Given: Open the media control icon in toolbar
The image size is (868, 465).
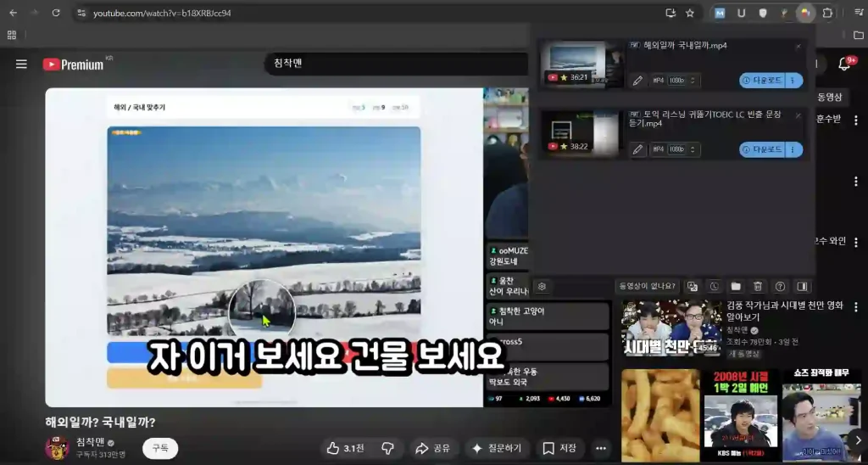Looking at the screenshot, I should [x=859, y=13].
